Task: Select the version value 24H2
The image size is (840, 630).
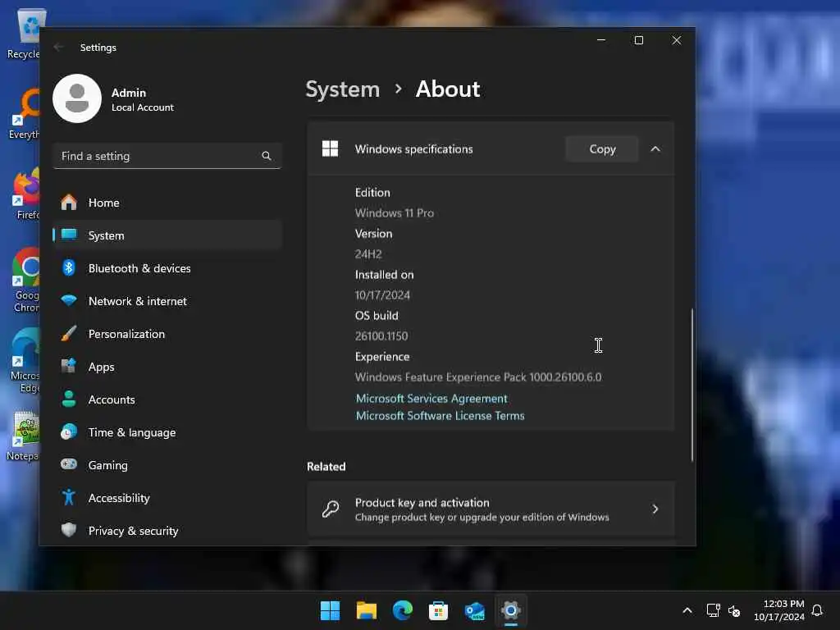Action: coord(368,254)
